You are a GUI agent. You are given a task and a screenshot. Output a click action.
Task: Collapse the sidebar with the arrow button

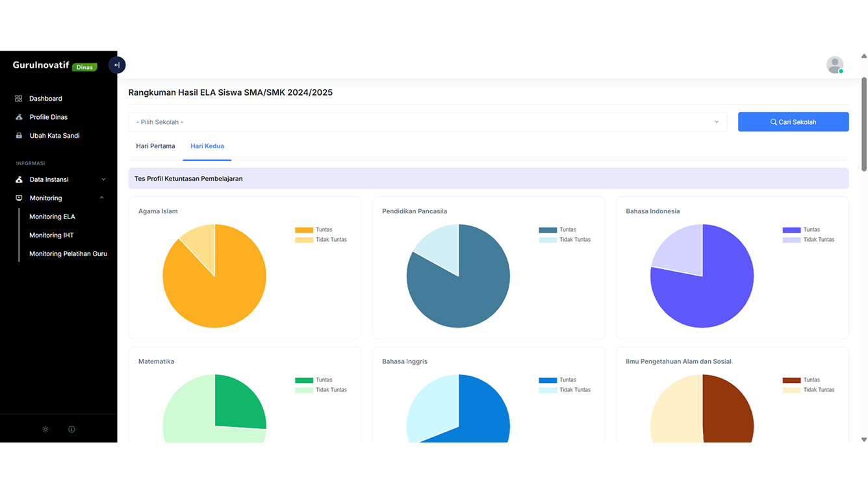point(117,65)
